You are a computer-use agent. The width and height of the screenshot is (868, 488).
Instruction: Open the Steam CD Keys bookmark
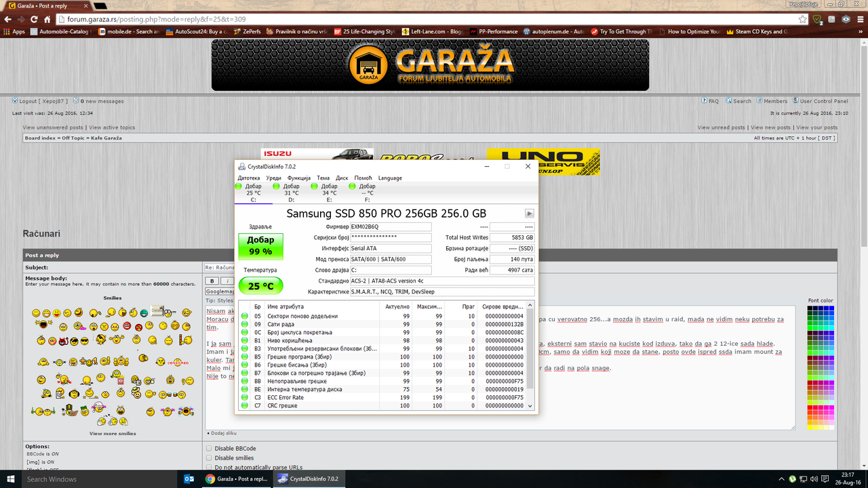(757, 31)
